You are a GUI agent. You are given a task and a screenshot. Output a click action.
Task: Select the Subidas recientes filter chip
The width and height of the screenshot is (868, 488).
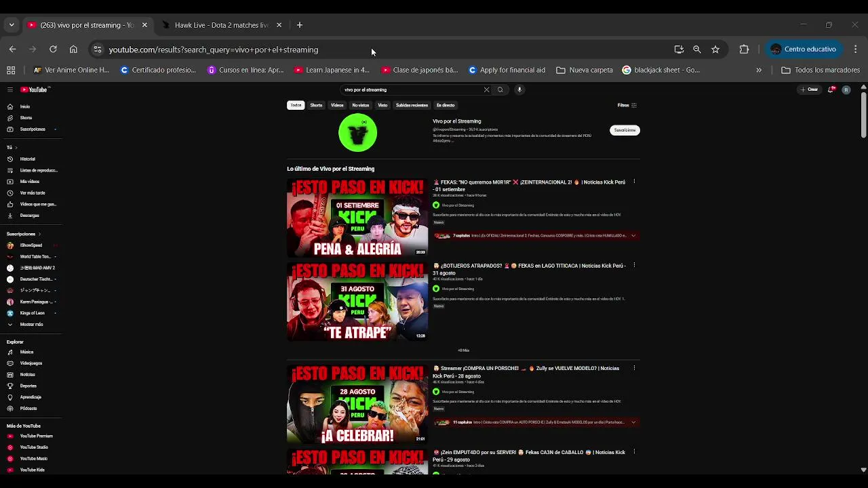coord(412,105)
